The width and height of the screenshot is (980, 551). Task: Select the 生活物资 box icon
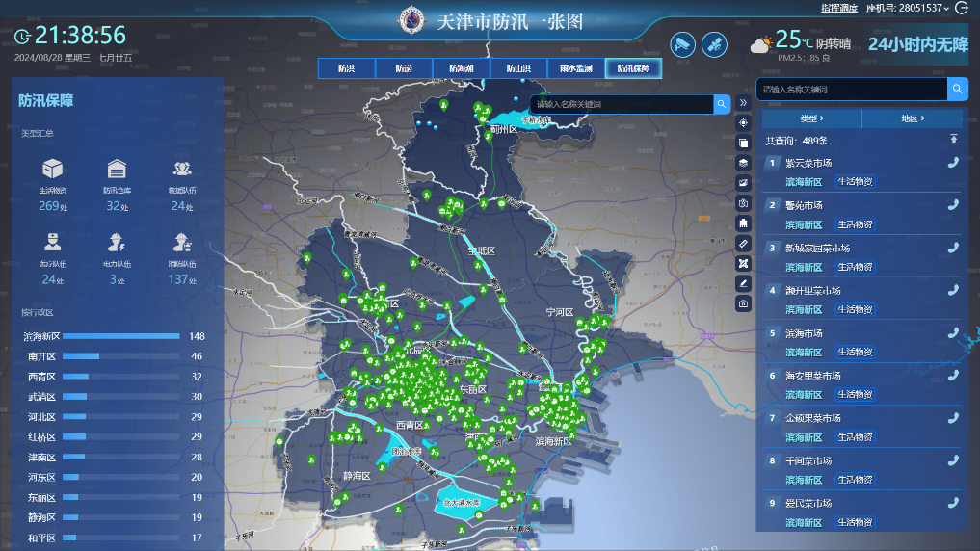coord(51,170)
